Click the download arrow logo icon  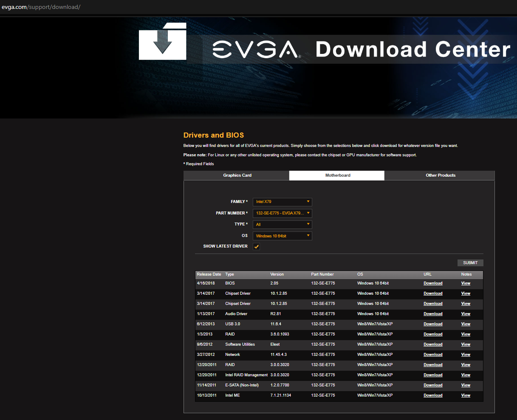tap(163, 41)
